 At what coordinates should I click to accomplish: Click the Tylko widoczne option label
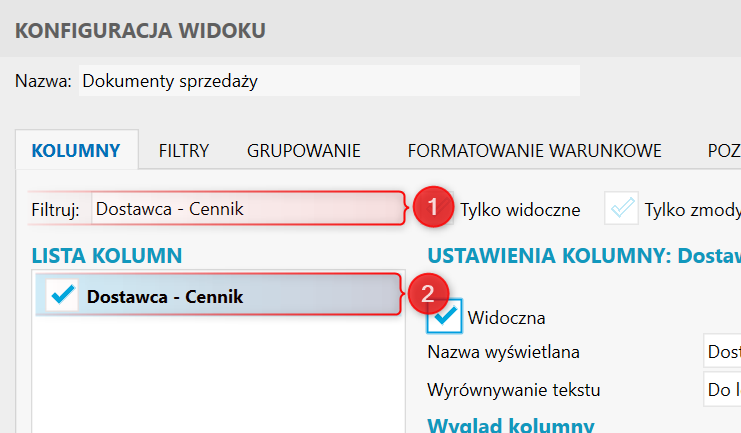pyautogui.click(x=520, y=210)
